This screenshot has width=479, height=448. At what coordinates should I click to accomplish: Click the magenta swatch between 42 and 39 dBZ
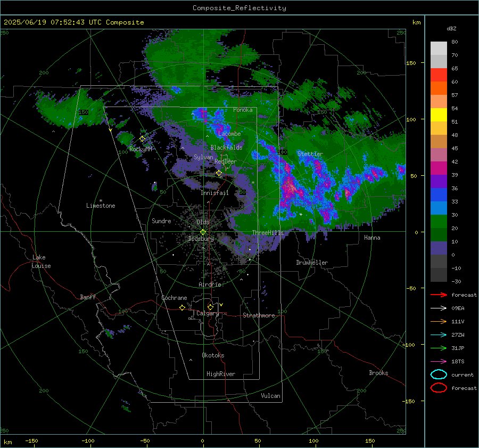tap(439, 168)
